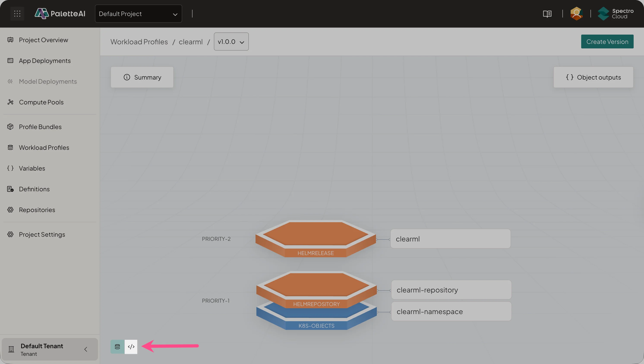This screenshot has height=364, width=644.
Task: Navigate to Profile Bundles
Action: click(x=40, y=127)
